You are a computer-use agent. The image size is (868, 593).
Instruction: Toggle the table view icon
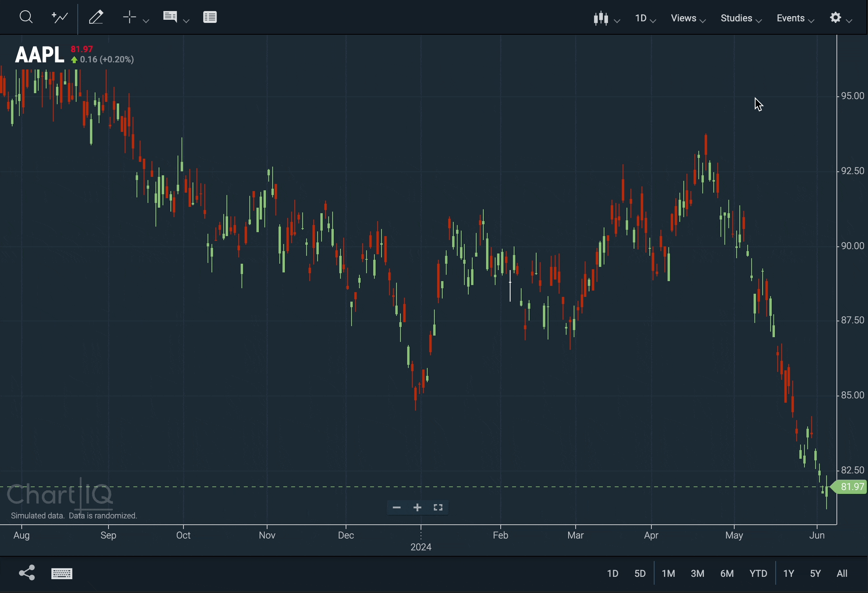(210, 17)
